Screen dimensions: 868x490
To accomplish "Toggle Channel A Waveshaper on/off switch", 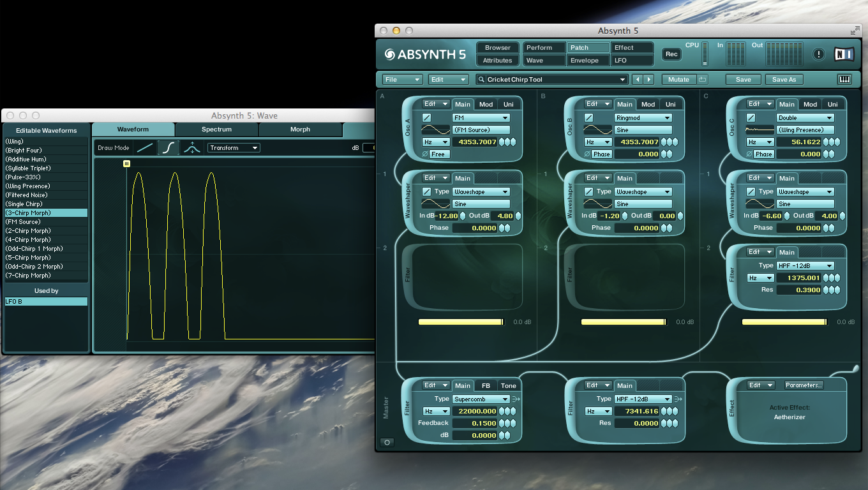I will coord(426,192).
